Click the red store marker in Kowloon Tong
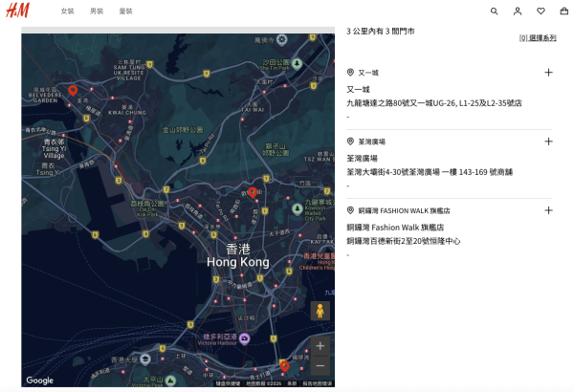Screen dimensions: 574x392 click(x=253, y=192)
